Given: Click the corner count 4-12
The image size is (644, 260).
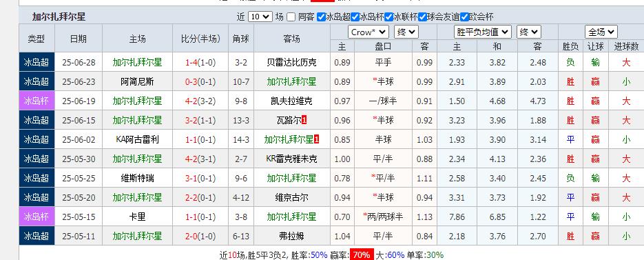Looking at the screenshot, I should click(241, 197).
